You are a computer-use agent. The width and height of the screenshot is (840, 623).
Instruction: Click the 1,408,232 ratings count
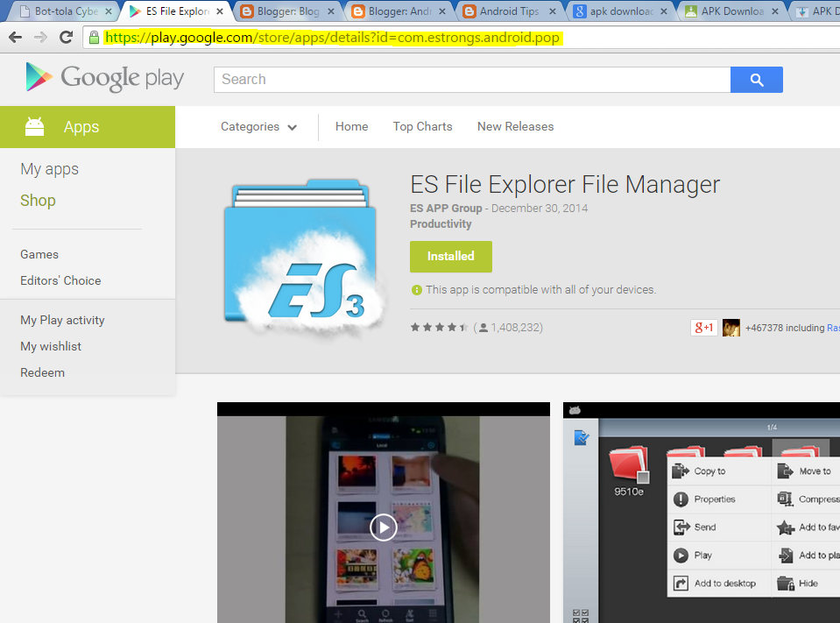(x=517, y=328)
